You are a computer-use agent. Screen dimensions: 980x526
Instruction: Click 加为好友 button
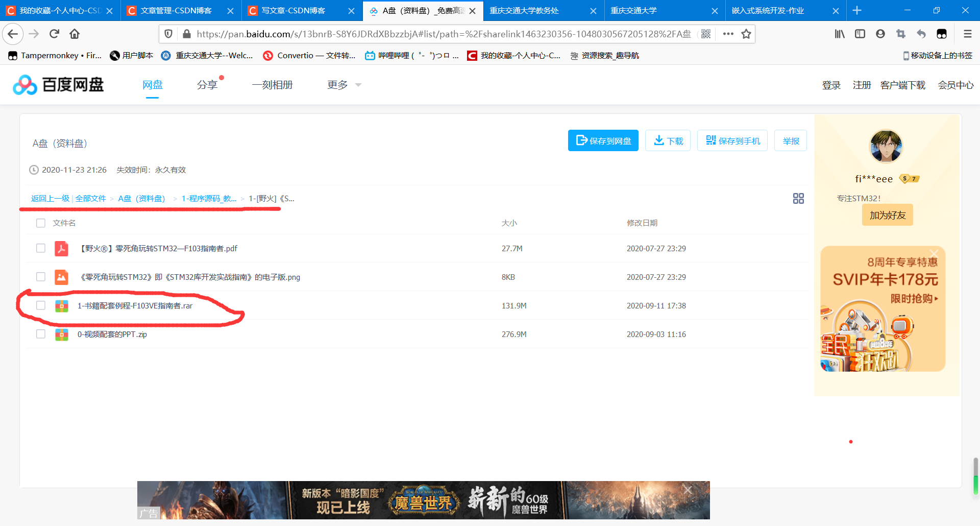[888, 215]
